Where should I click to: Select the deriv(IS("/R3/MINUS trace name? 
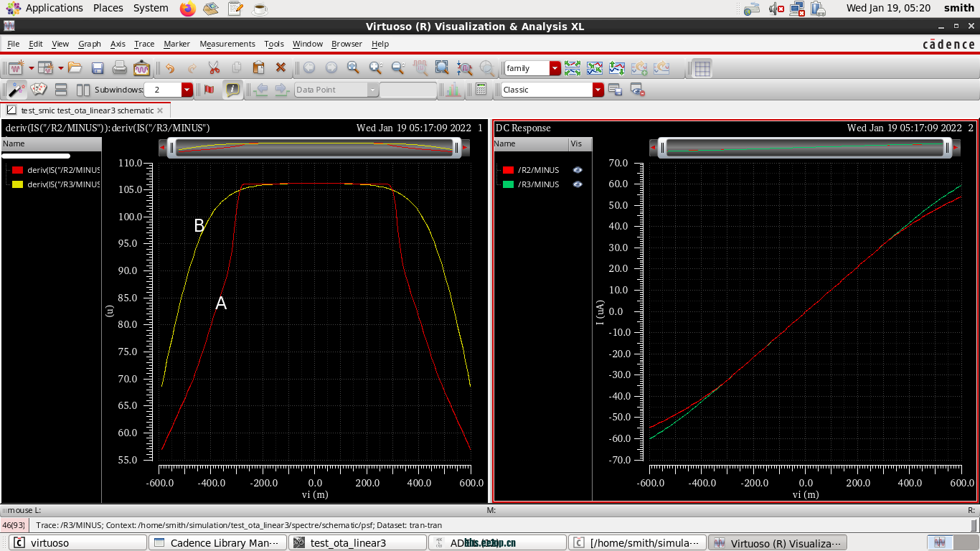(x=64, y=184)
